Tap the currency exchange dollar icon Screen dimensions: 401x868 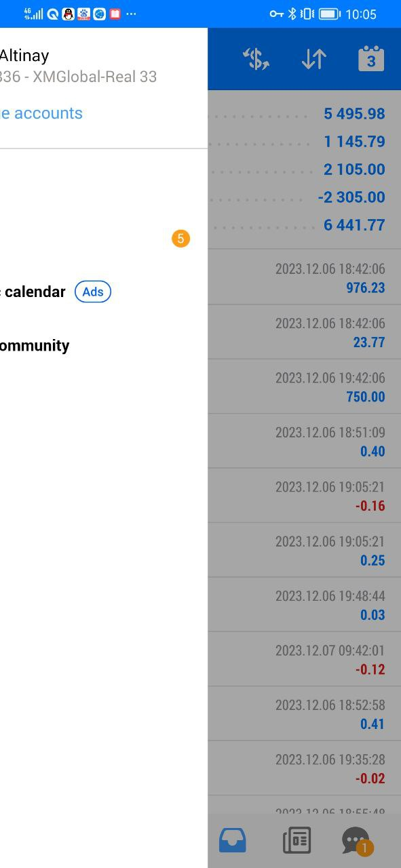click(x=256, y=59)
